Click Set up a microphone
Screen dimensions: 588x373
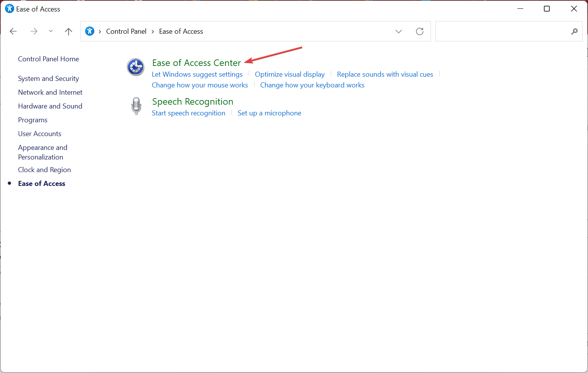coord(269,113)
